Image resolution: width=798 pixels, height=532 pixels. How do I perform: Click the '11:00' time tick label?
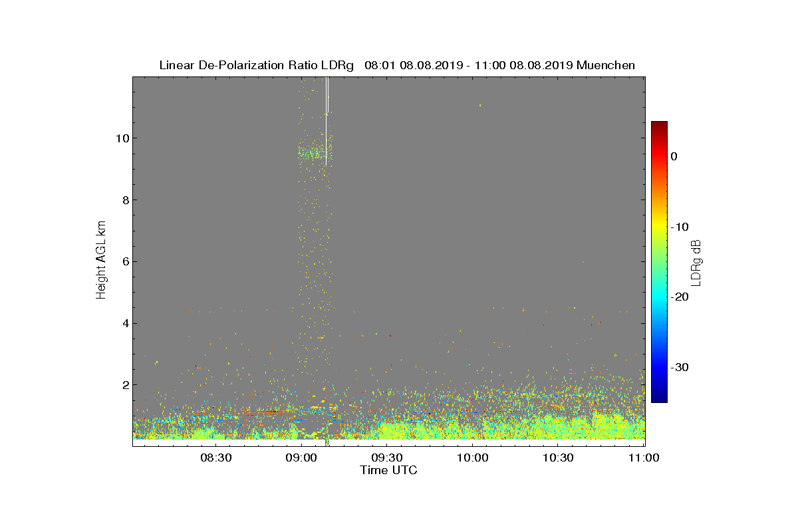tap(644, 458)
